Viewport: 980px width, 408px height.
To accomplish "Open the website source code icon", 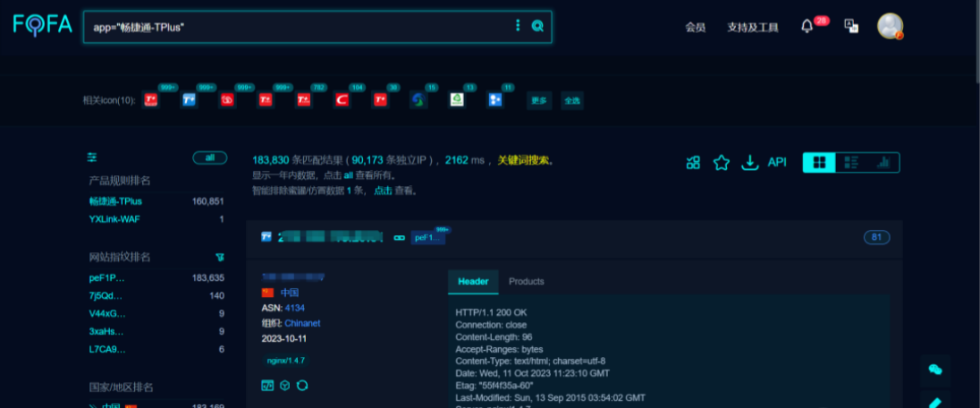I will [266, 385].
